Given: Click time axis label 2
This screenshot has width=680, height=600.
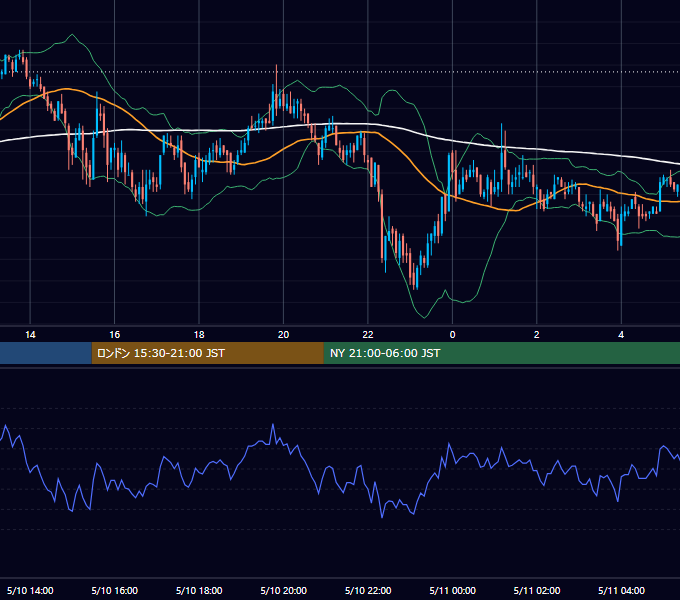Looking at the screenshot, I should click(x=536, y=335).
